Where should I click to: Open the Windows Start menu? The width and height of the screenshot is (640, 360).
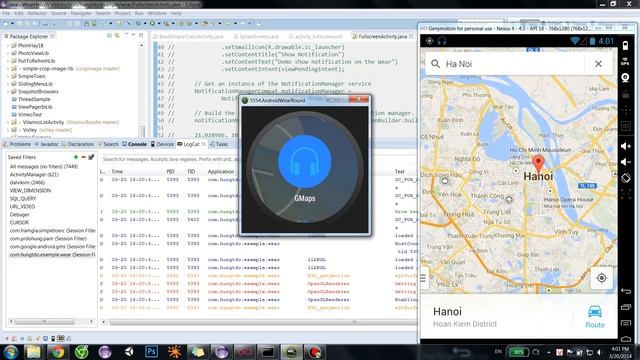coord(11,352)
